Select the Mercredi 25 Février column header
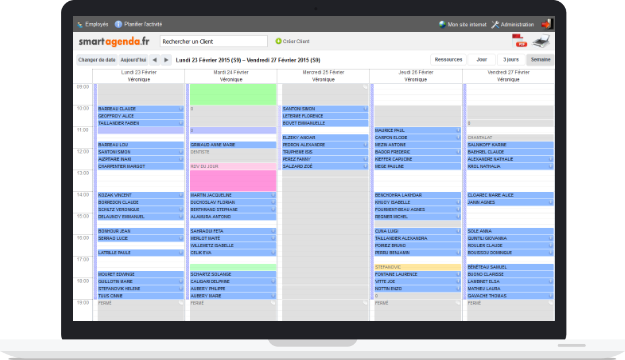625x360 pixels. (323, 72)
